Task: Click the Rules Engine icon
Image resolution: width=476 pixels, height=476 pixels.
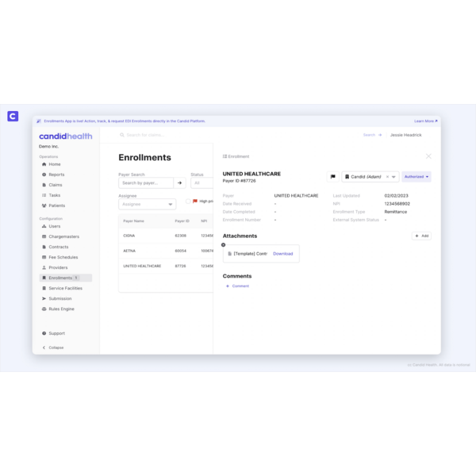Action: click(x=44, y=309)
